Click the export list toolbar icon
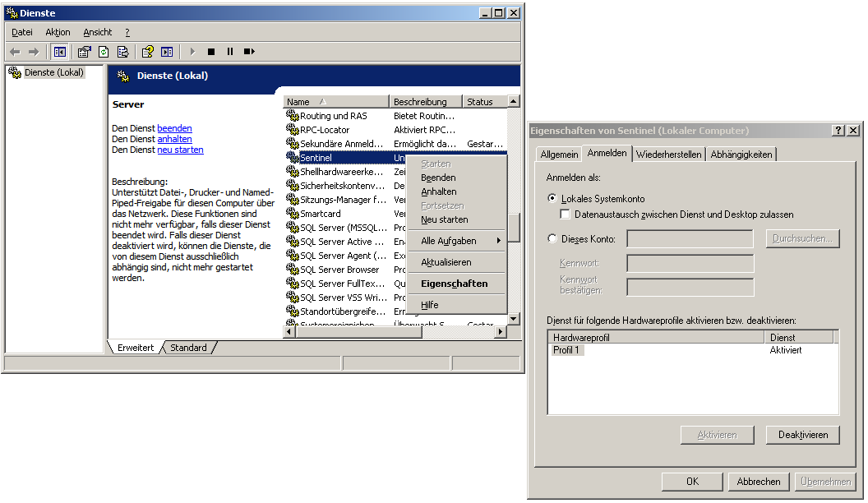This screenshot has height=503, width=868. (123, 52)
